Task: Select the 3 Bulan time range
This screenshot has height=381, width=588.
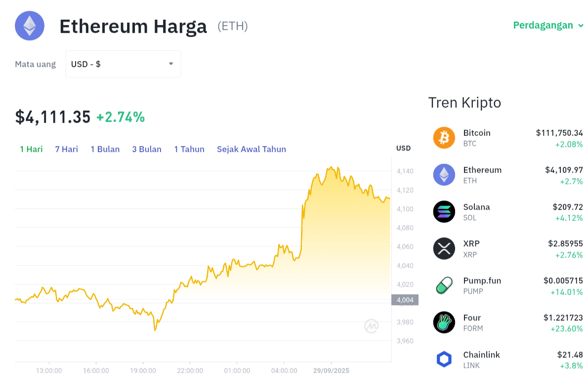Action: 147,149
